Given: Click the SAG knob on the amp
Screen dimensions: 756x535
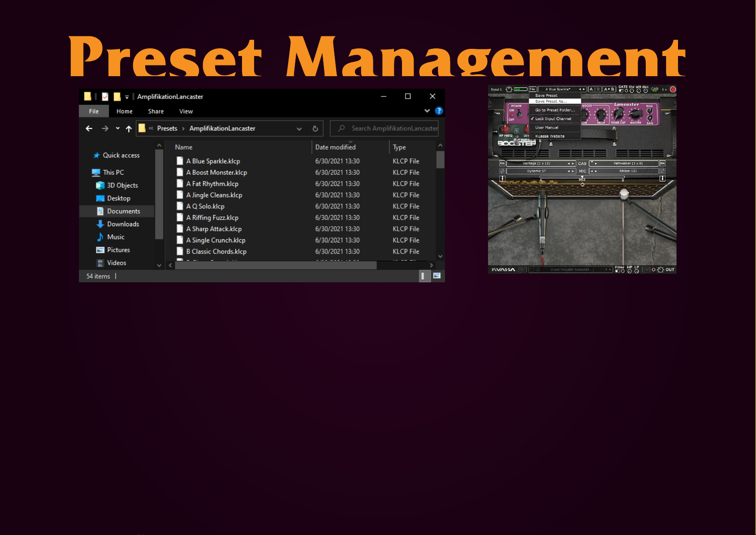Looking at the screenshot, I should (650, 118).
